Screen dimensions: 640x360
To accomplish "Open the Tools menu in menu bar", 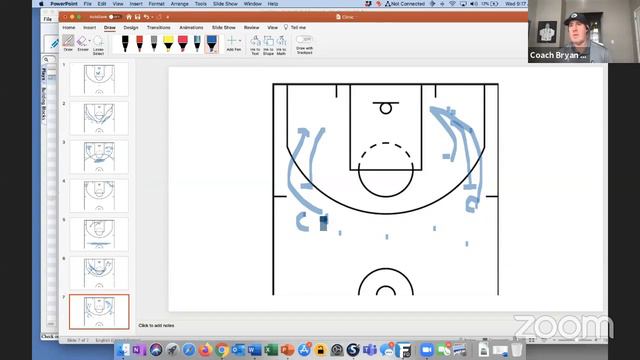I will point(200,4).
